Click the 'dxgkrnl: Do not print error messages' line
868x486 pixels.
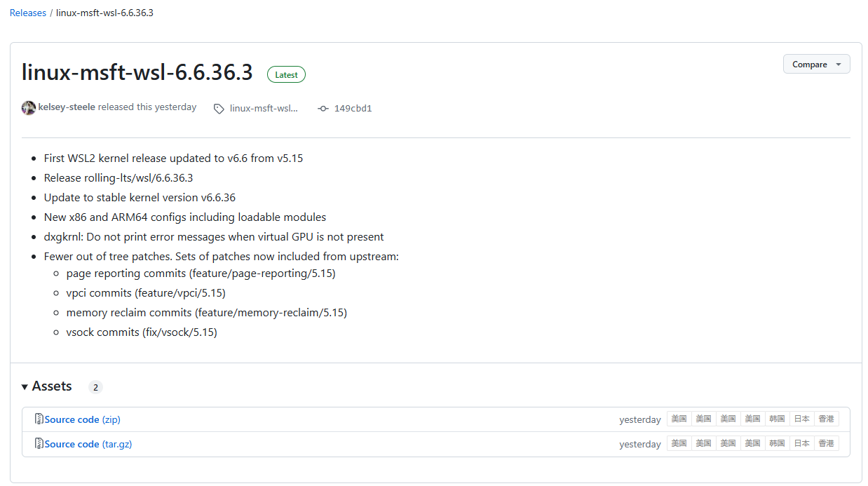(x=214, y=237)
